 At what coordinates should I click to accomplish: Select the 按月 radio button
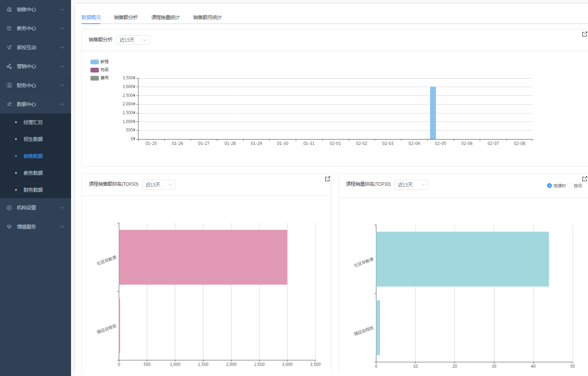click(x=570, y=185)
